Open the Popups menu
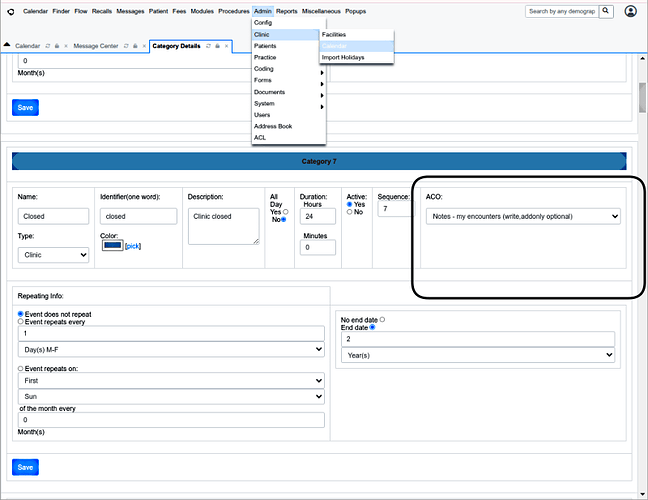 (356, 11)
